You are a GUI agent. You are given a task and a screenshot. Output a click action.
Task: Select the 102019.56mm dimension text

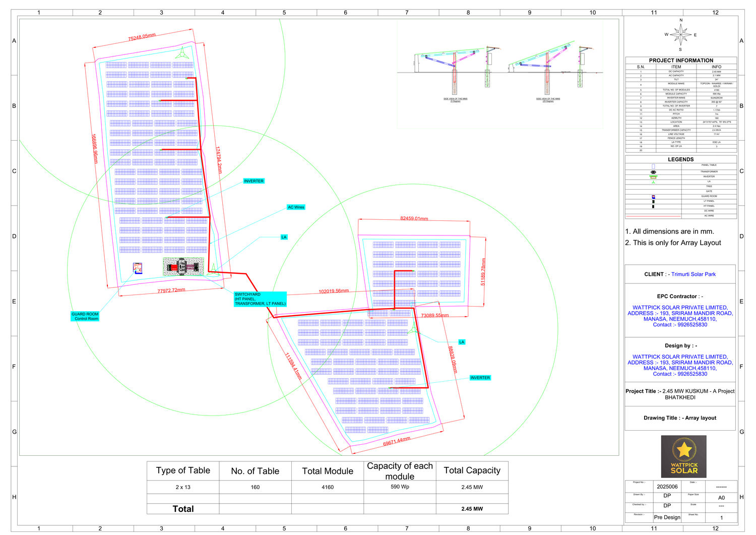tap(334, 291)
